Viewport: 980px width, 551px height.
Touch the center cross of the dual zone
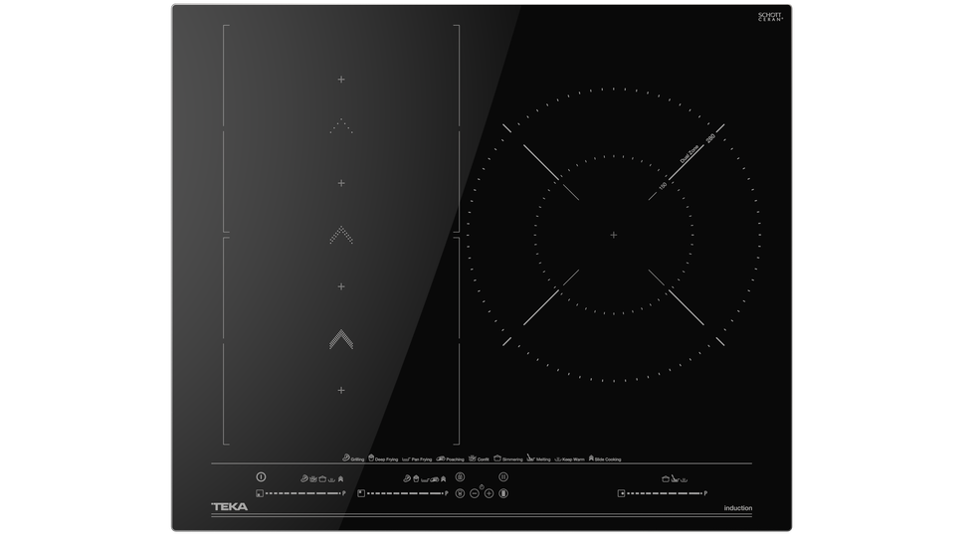coord(614,235)
